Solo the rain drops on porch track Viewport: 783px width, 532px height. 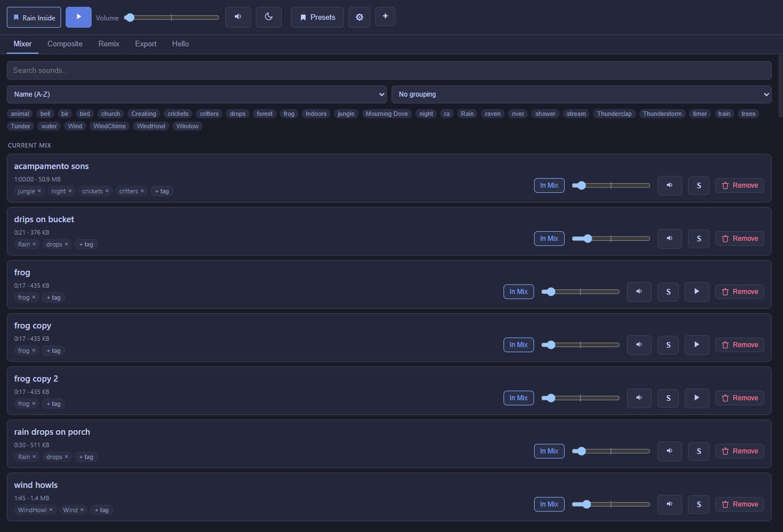coord(699,451)
